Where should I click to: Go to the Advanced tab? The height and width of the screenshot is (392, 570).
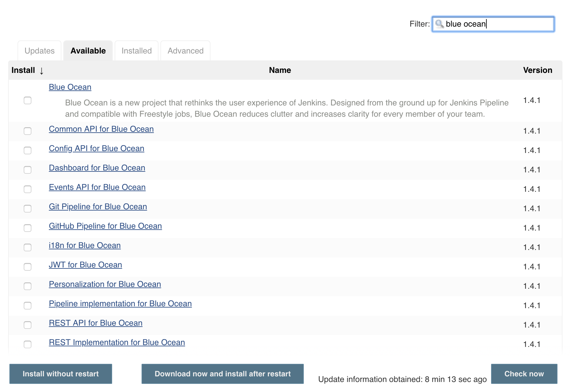[x=185, y=51]
